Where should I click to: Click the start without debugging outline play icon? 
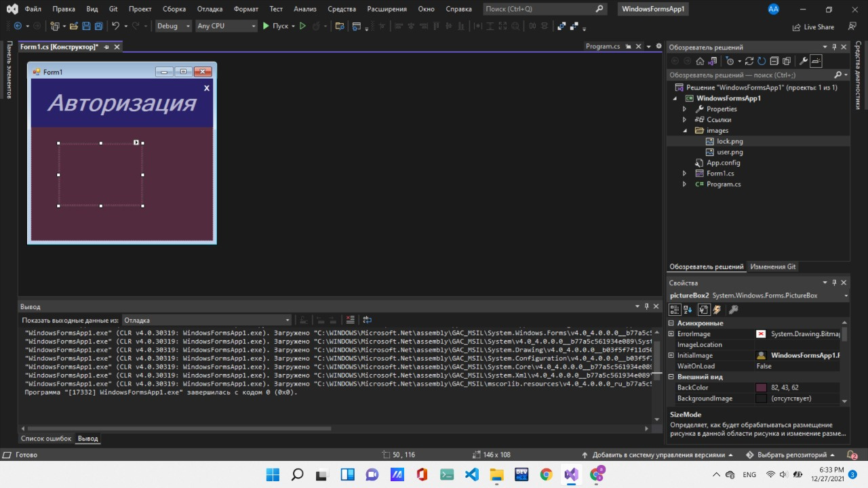pos(302,26)
